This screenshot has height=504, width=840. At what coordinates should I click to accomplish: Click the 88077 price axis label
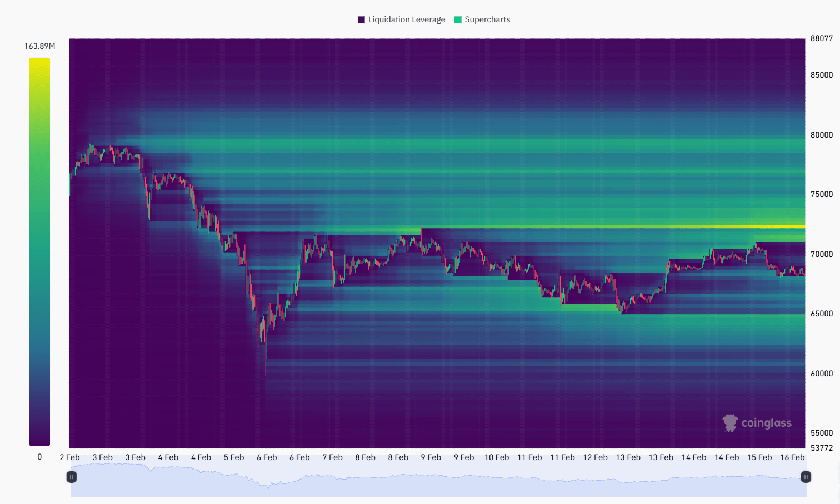pyautogui.click(x=821, y=38)
